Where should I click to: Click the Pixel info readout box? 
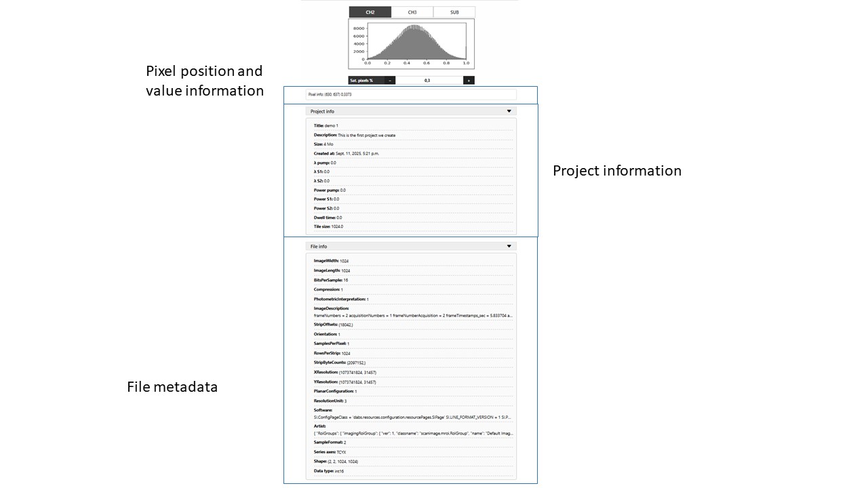pyautogui.click(x=410, y=95)
